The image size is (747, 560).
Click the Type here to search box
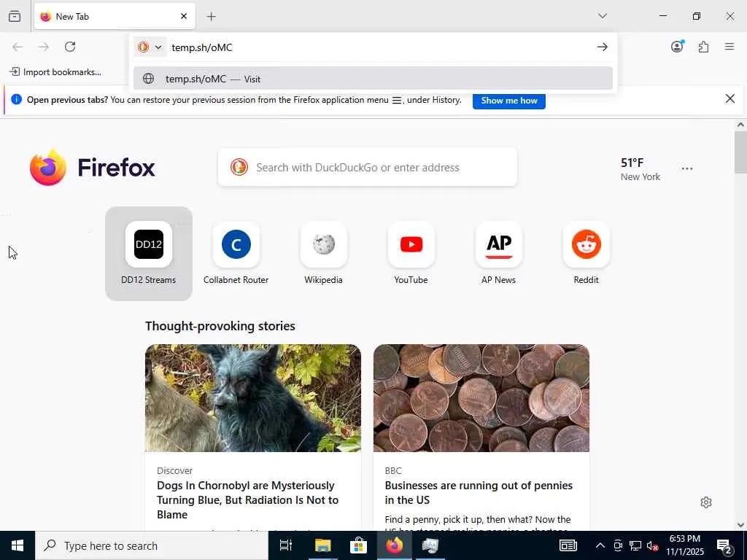point(152,545)
